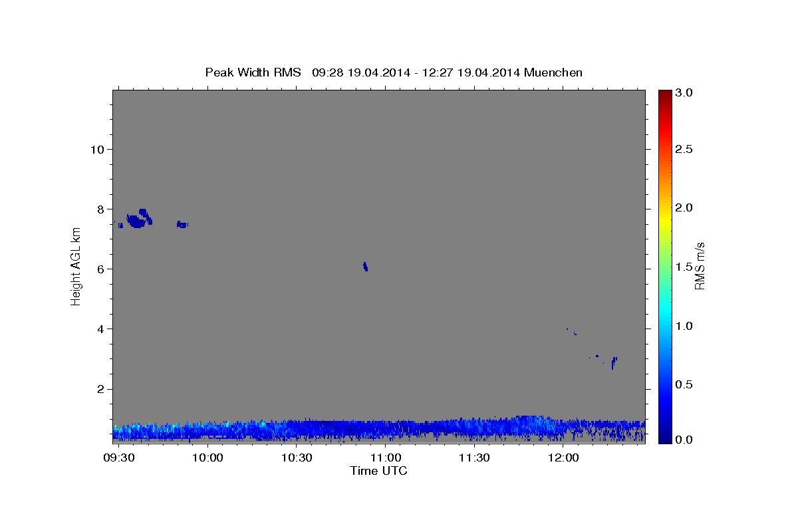Click the large blue cloud blob near 8 km

(x=139, y=219)
